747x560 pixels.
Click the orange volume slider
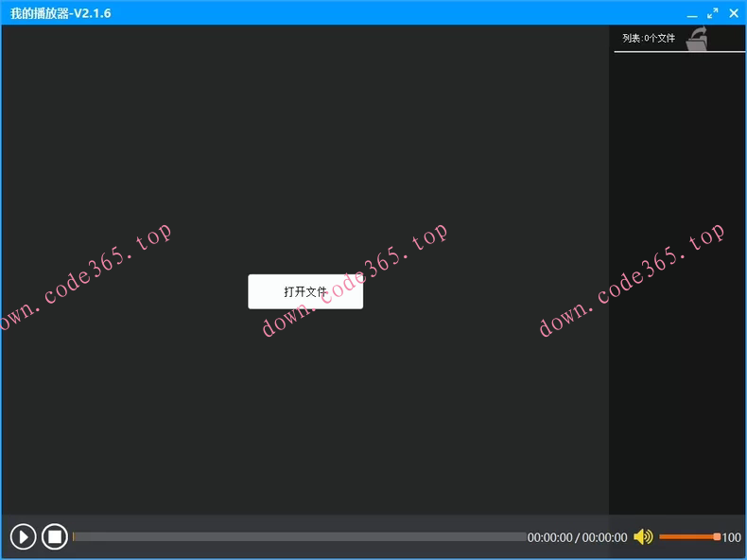tap(689, 537)
